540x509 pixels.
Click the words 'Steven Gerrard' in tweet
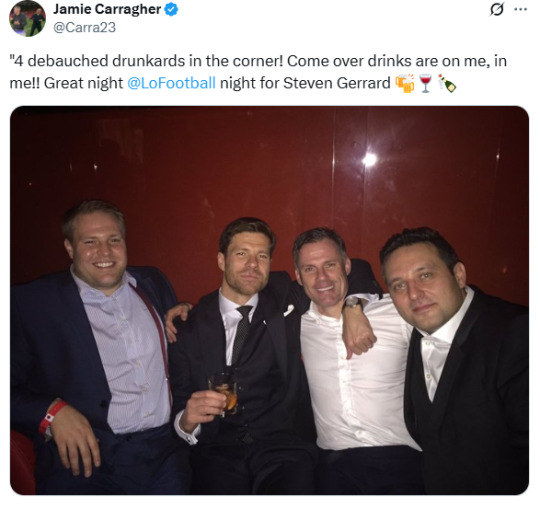(x=337, y=83)
